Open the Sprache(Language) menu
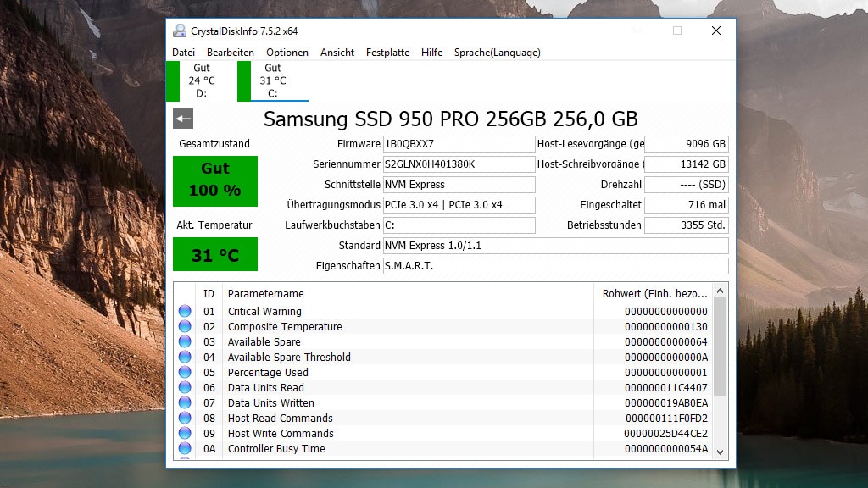 pos(497,53)
